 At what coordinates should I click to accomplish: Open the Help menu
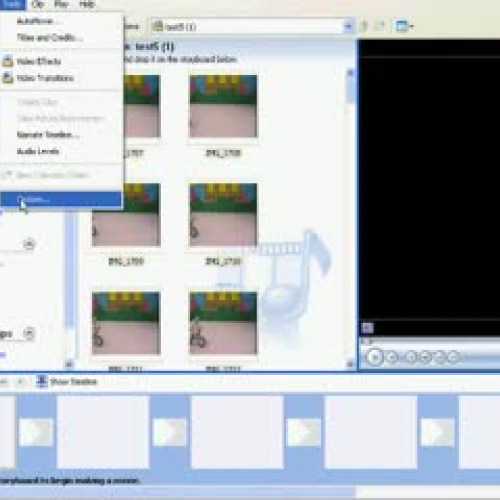(87, 4)
